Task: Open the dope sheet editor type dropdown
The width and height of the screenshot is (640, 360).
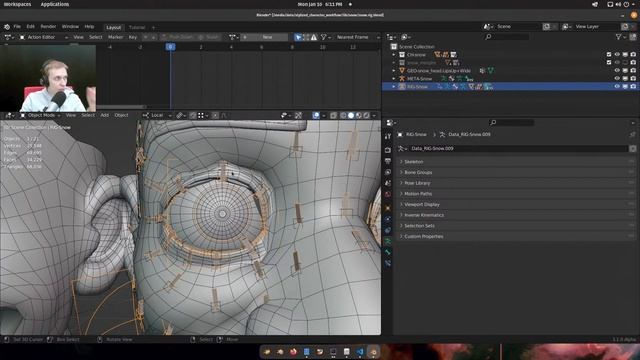Action: [8, 37]
